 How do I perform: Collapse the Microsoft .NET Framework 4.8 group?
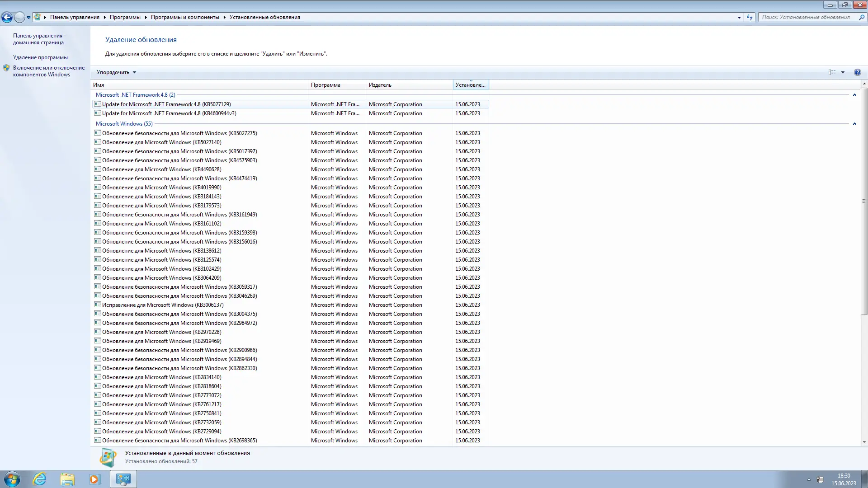[854, 95]
